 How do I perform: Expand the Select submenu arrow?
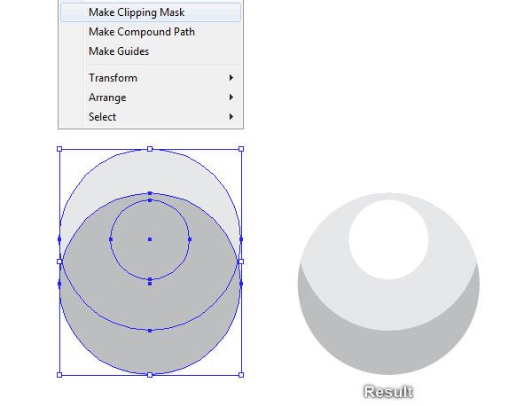(x=231, y=117)
